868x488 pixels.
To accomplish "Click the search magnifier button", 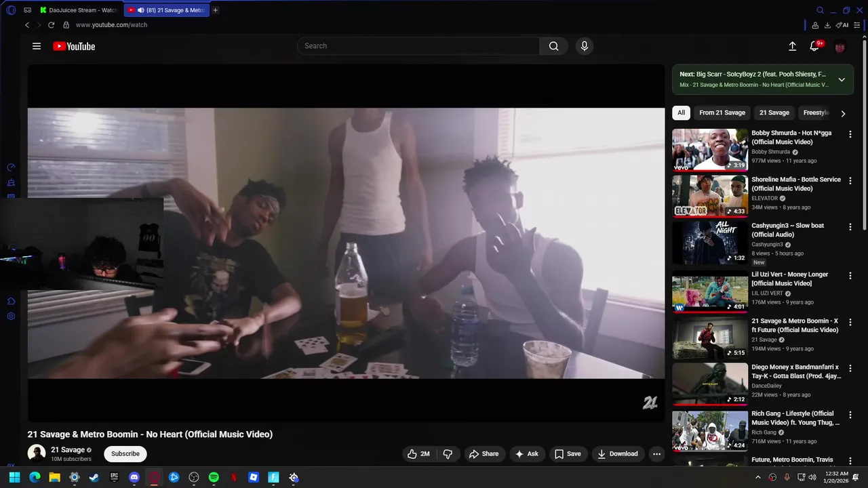I will [x=553, y=46].
